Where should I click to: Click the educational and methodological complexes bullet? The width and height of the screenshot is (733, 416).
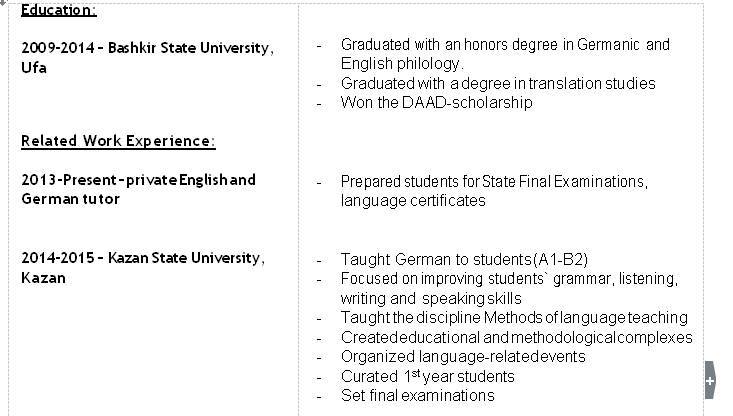click(x=516, y=337)
